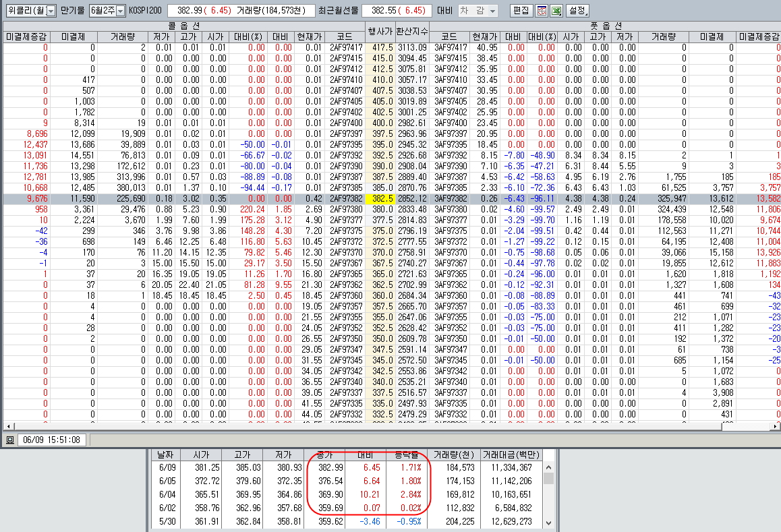The image size is (781, 532).
Task: Click the right arrow of the horizontal scrollbar
Action: click(x=776, y=426)
